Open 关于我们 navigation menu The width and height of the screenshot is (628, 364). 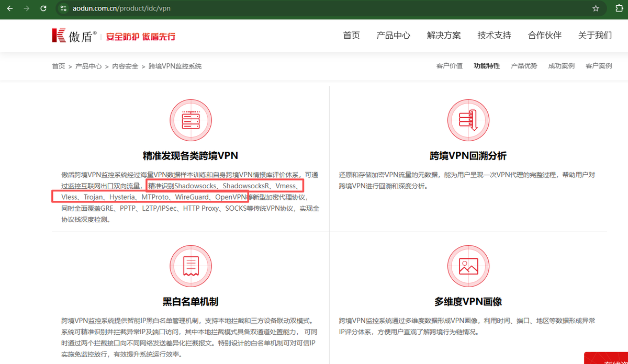[x=595, y=36]
